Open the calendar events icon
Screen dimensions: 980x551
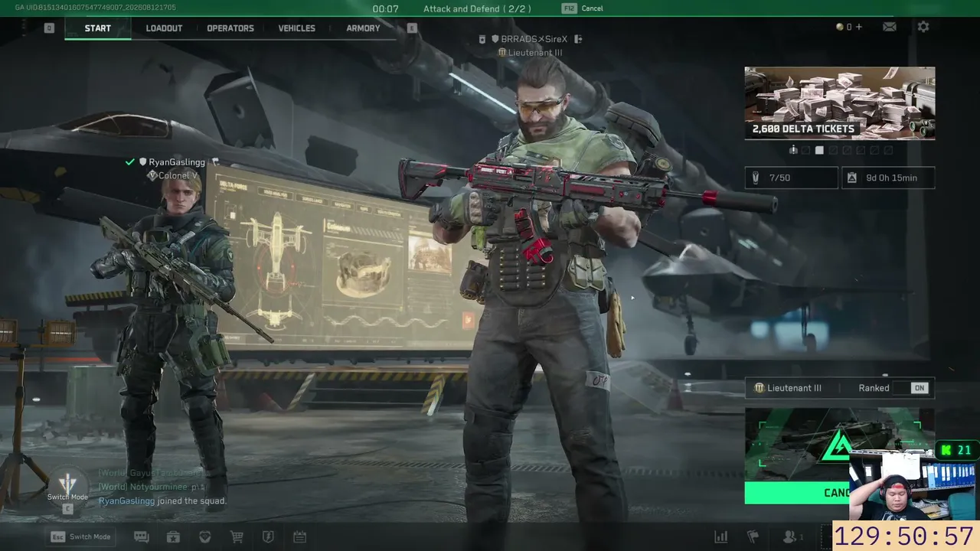pyautogui.click(x=299, y=536)
